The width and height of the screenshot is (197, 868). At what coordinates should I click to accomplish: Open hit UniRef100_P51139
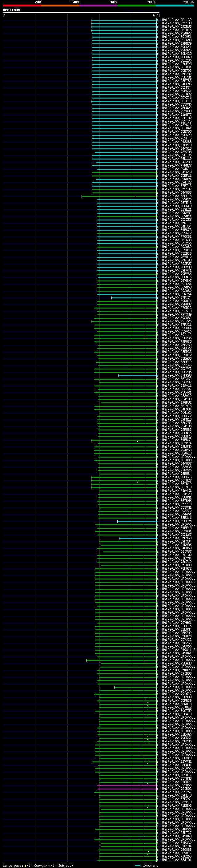pyautogui.click(x=177, y=20)
